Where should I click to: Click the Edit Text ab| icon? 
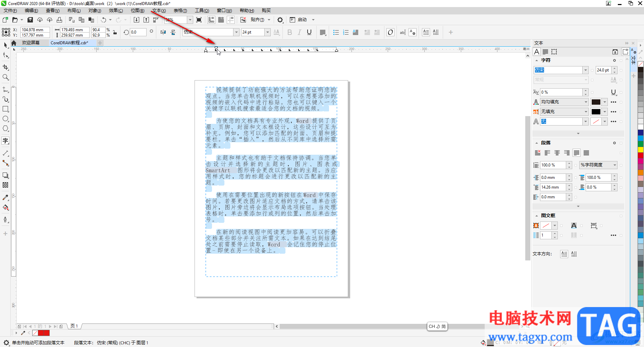(402, 32)
